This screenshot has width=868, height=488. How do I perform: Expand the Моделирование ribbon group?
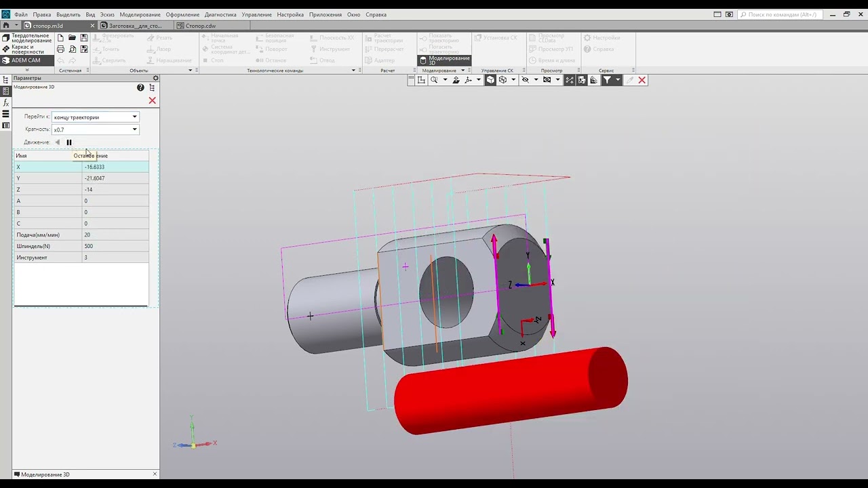462,70
